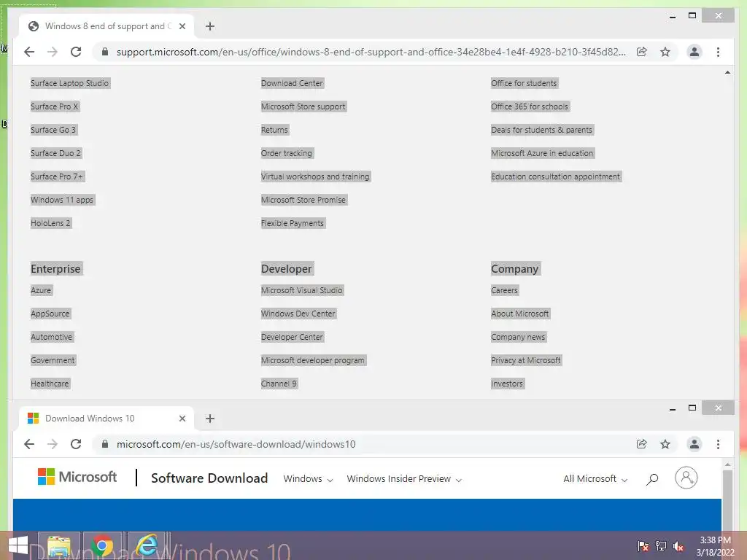Click Forward arrow in Download Windows 10 window

tap(53, 444)
